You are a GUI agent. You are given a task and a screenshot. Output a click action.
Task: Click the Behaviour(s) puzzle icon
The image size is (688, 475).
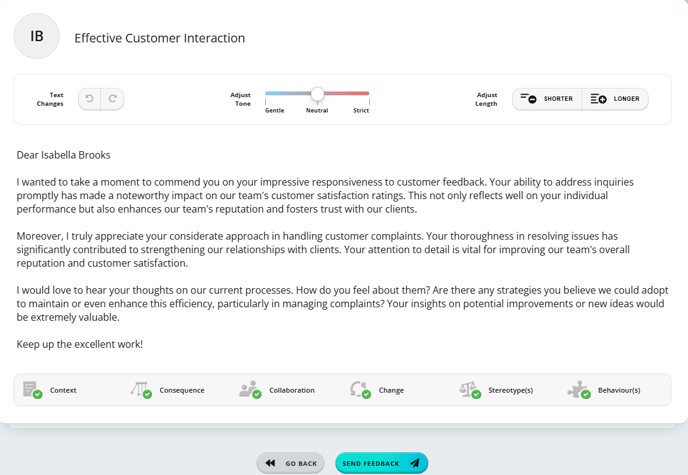pos(579,389)
